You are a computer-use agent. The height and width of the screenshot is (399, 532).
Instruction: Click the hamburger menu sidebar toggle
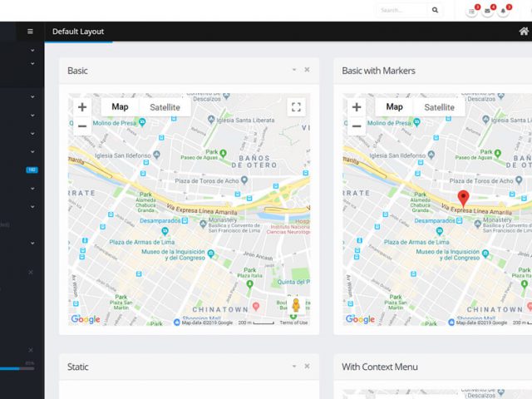coord(30,32)
